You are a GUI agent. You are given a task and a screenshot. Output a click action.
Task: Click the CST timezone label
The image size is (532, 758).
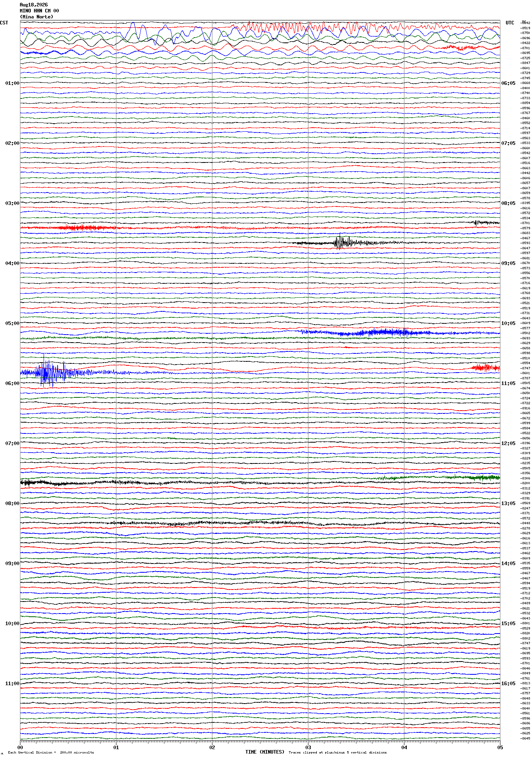4,23
